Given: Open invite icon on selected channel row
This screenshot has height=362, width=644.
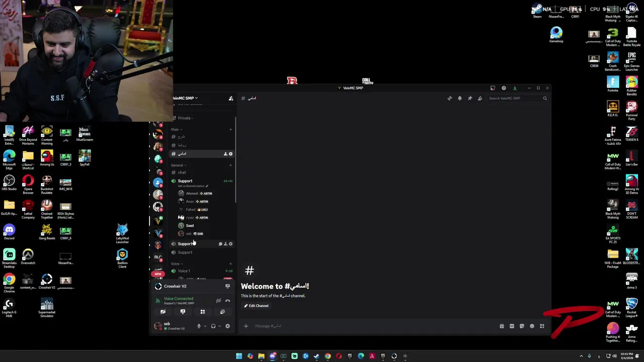Looking at the screenshot, I should point(225,154).
